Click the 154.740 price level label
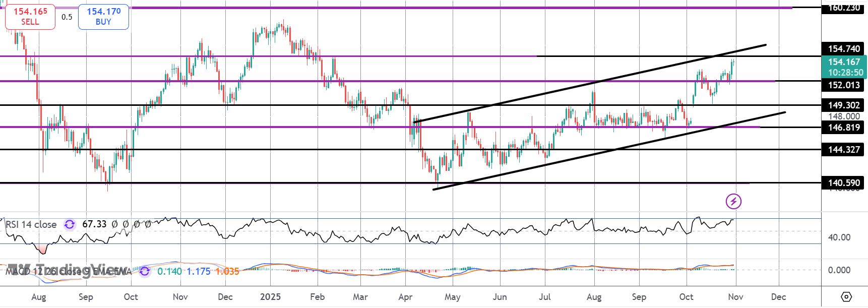 (844, 48)
